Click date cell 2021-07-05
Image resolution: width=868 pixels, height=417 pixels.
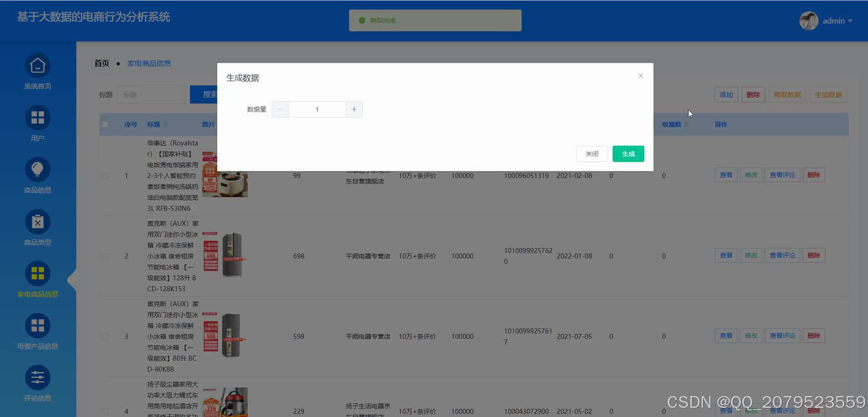[574, 337]
